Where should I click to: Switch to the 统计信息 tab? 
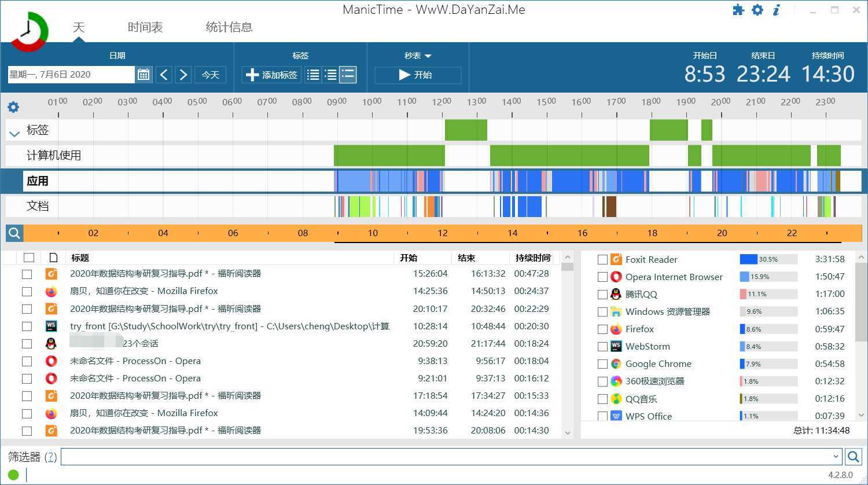click(x=229, y=27)
